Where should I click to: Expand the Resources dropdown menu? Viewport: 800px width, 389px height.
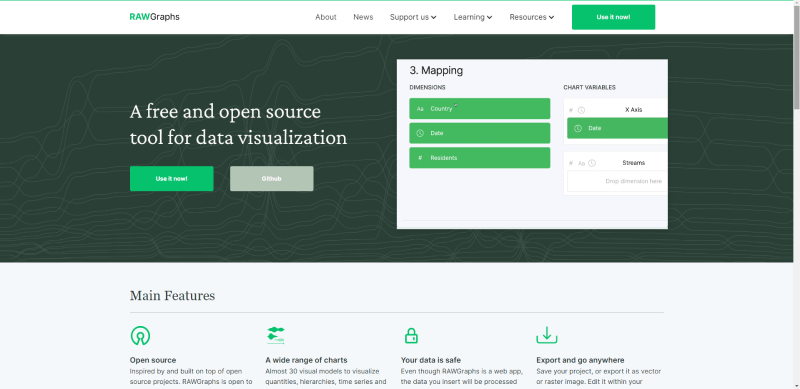tap(532, 17)
